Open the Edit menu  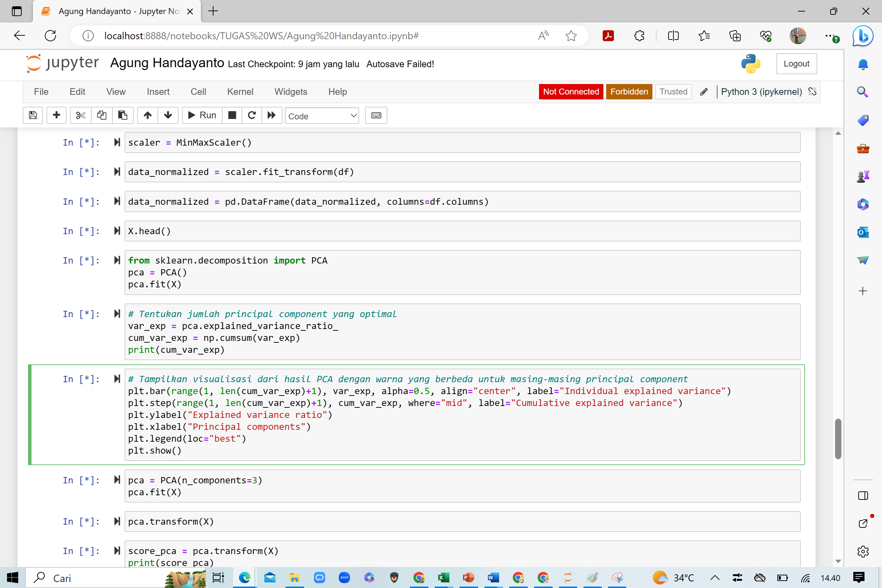tap(77, 91)
